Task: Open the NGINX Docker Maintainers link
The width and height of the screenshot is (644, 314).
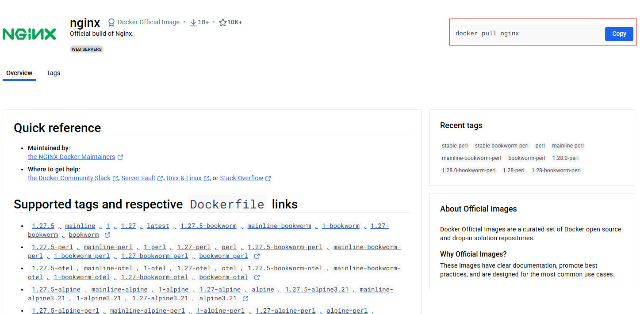Action: pos(71,157)
